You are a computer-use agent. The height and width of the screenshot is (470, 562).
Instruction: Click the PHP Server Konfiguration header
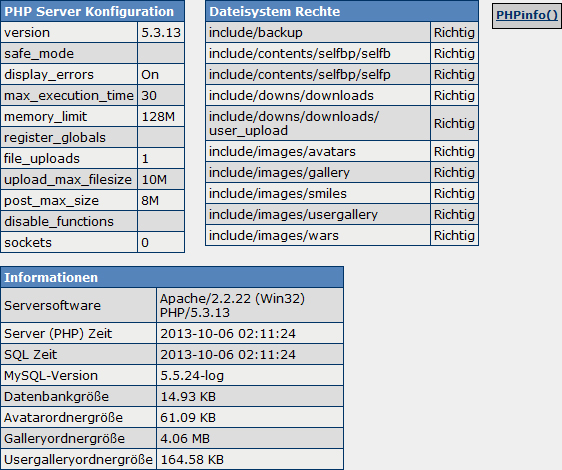coord(92,11)
